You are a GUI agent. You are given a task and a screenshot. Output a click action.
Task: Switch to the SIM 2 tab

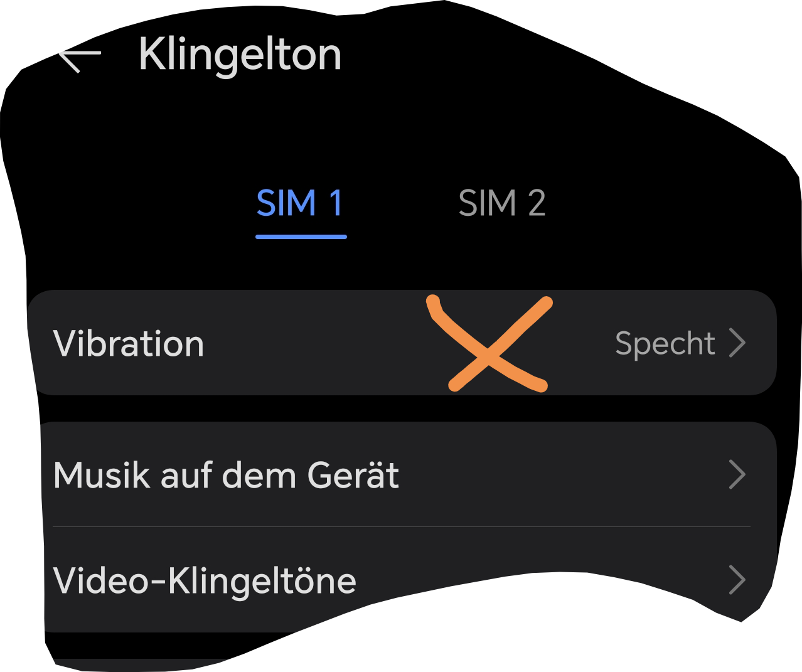click(x=502, y=203)
